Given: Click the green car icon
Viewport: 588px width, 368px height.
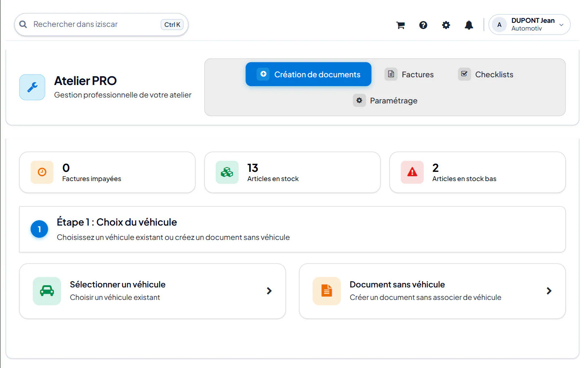Looking at the screenshot, I should pos(47,291).
